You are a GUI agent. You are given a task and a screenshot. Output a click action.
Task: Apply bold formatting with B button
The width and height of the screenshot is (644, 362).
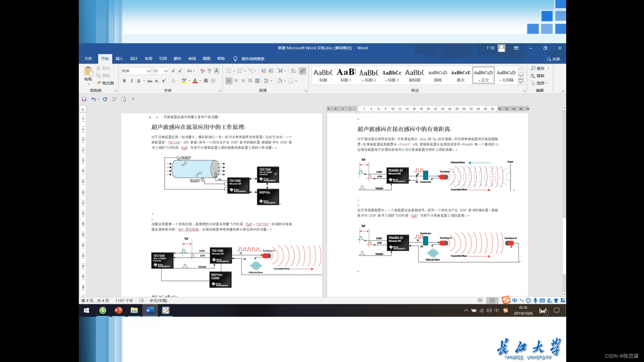tap(124, 81)
